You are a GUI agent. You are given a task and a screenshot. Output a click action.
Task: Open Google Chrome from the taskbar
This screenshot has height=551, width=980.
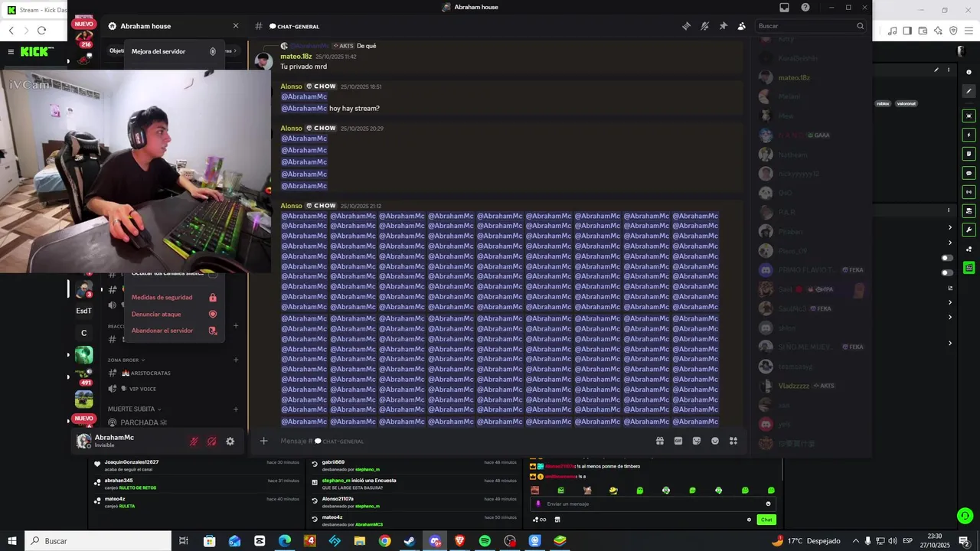tap(384, 541)
